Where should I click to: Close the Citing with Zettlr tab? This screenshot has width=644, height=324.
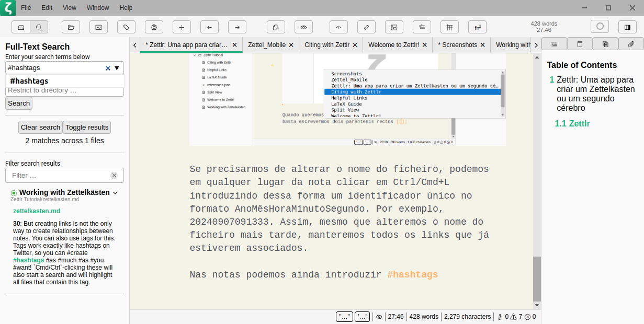point(355,45)
